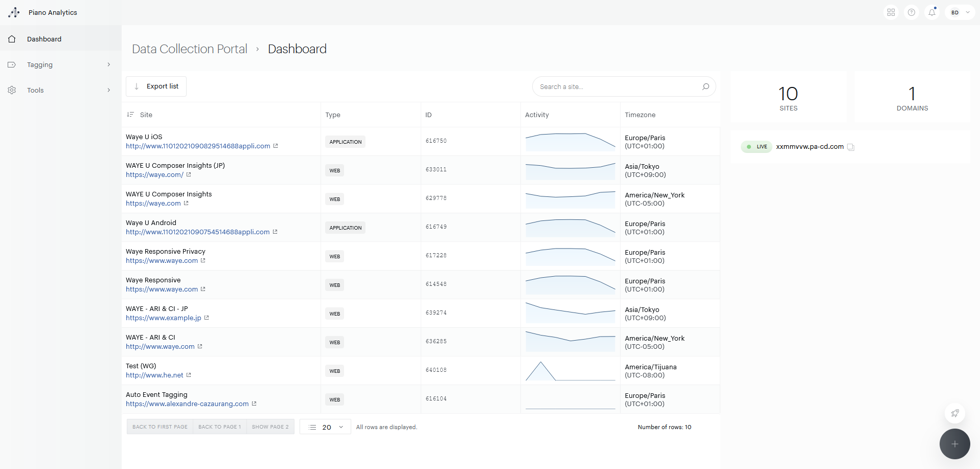Go to Data Collection Portal breadcrumb

(189, 49)
